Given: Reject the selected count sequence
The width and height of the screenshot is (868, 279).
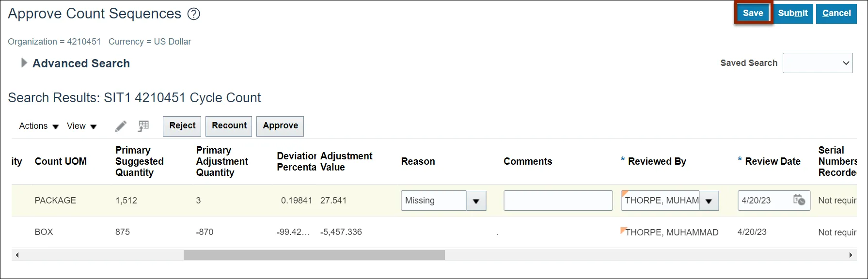Looking at the screenshot, I should pos(182,126).
